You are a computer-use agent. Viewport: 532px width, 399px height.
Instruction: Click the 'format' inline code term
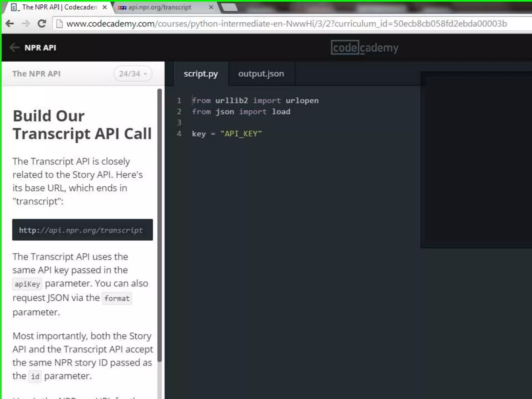click(117, 298)
